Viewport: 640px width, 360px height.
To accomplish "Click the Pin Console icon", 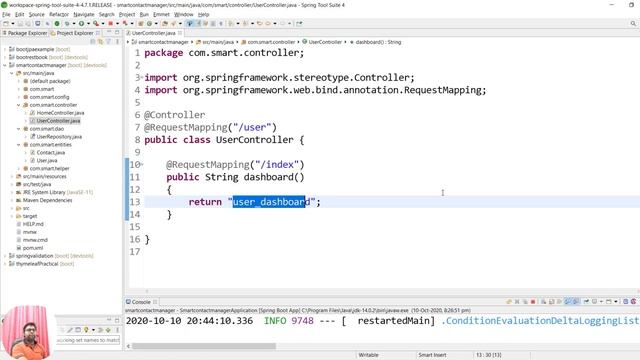I will pyautogui.click(x=586, y=302).
